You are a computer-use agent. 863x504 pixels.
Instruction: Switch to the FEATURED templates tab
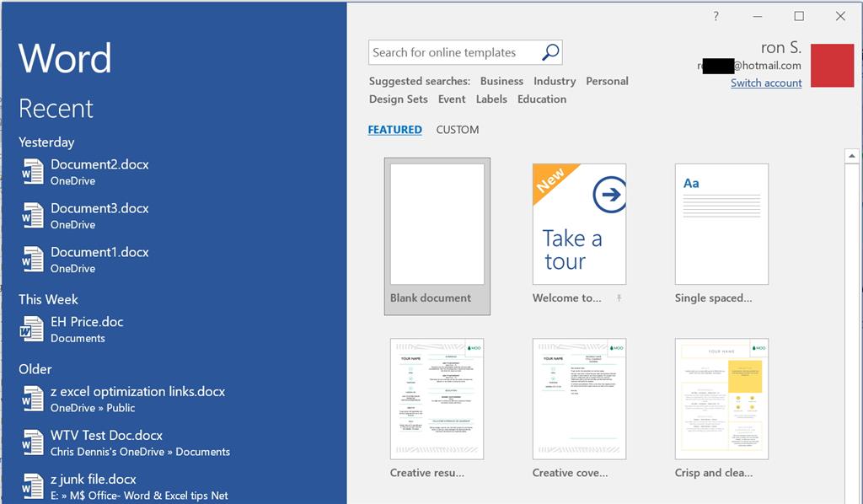point(394,130)
